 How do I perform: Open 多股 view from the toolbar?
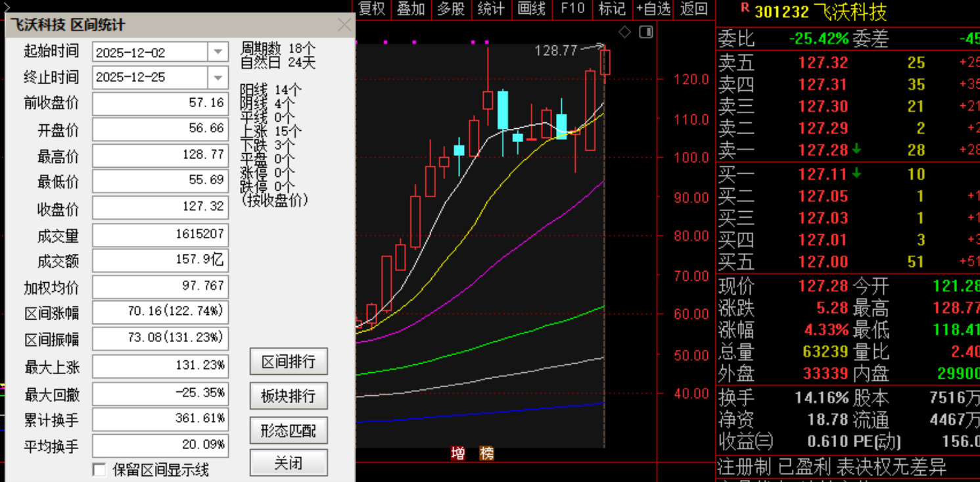tap(451, 9)
